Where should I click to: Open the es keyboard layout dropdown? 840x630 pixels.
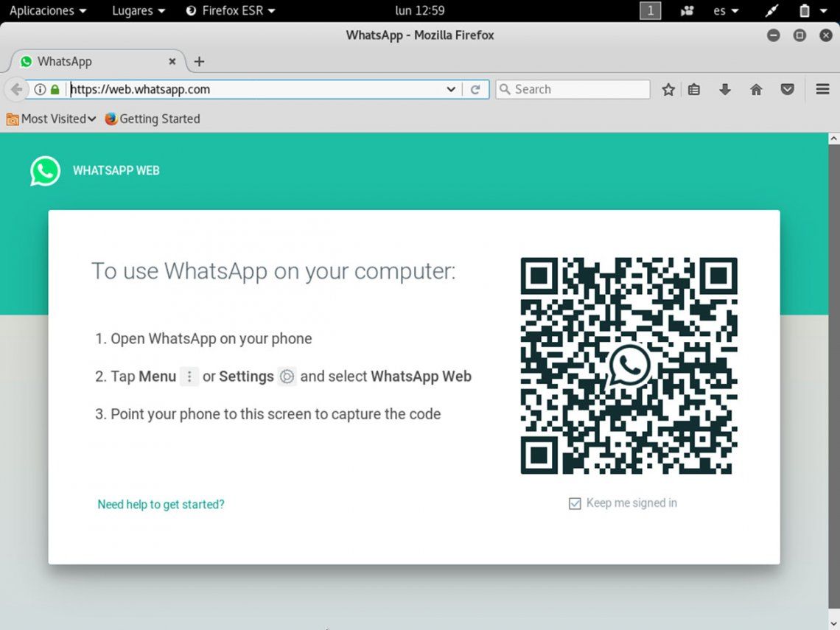tap(726, 11)
